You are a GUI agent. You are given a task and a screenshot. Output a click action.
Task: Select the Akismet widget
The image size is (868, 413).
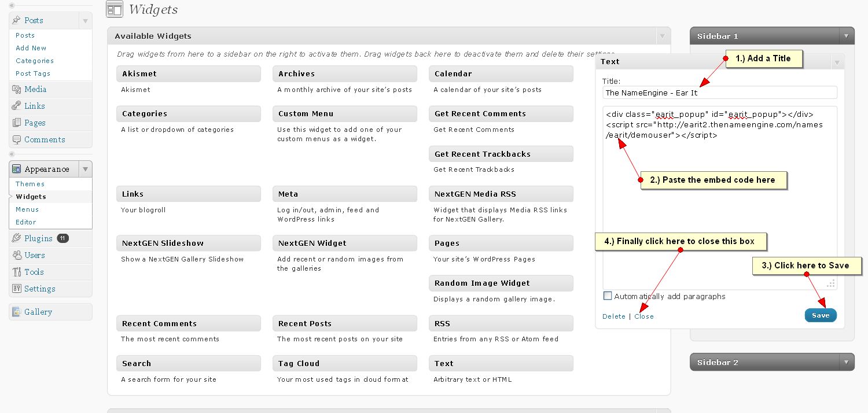[189, 74]
